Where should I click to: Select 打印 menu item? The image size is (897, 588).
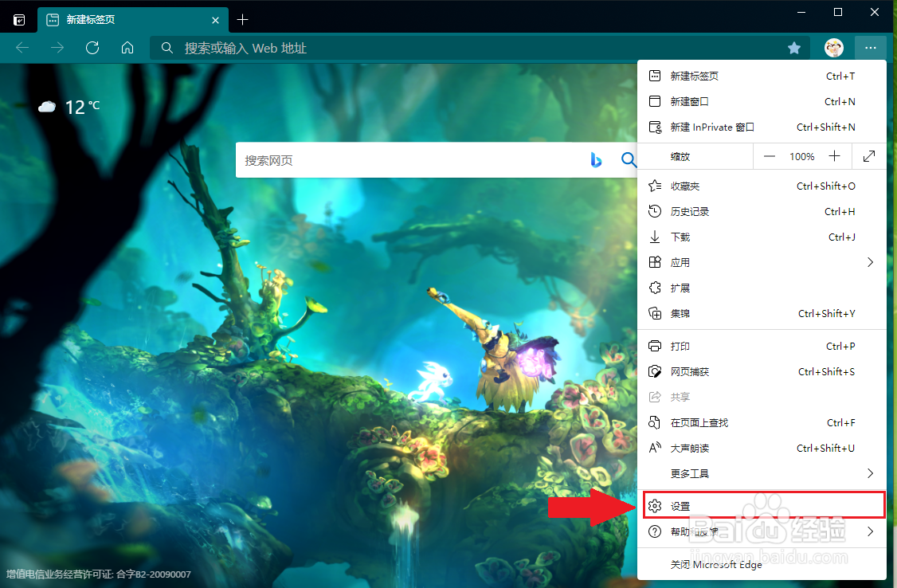click(x=762, y=347)
